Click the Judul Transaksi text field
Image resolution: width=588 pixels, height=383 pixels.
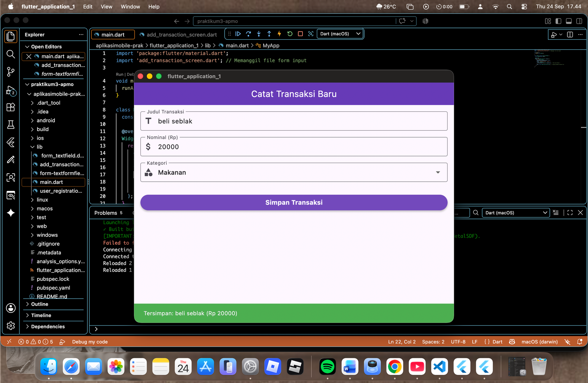point(294,121)
